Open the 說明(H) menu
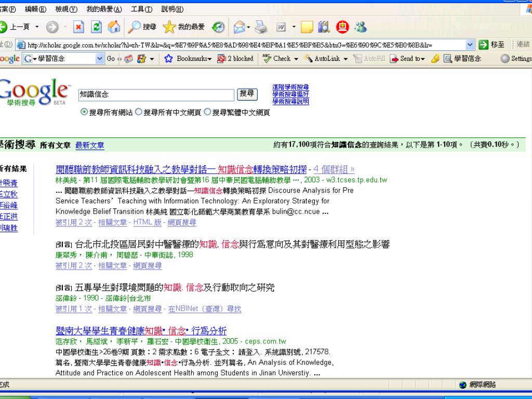This screenshot has width=532, height=399. pyautogui.click(x=172, y=9)
